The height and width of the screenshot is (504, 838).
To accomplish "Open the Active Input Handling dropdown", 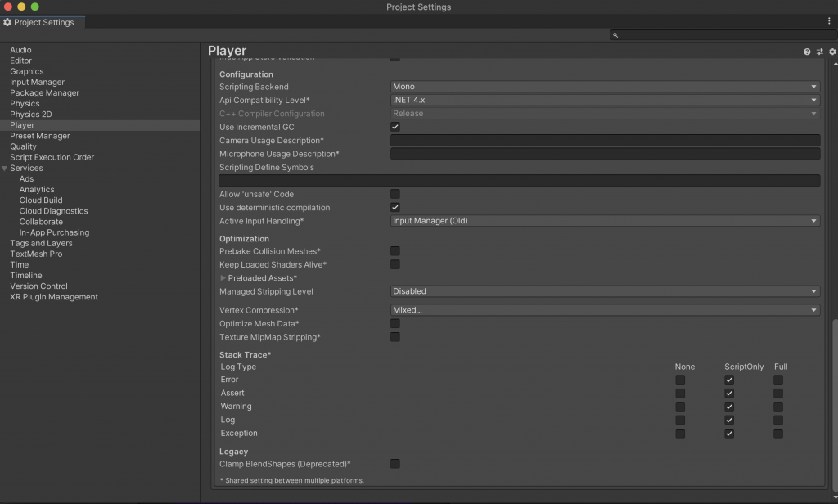I will pos(605,221).
